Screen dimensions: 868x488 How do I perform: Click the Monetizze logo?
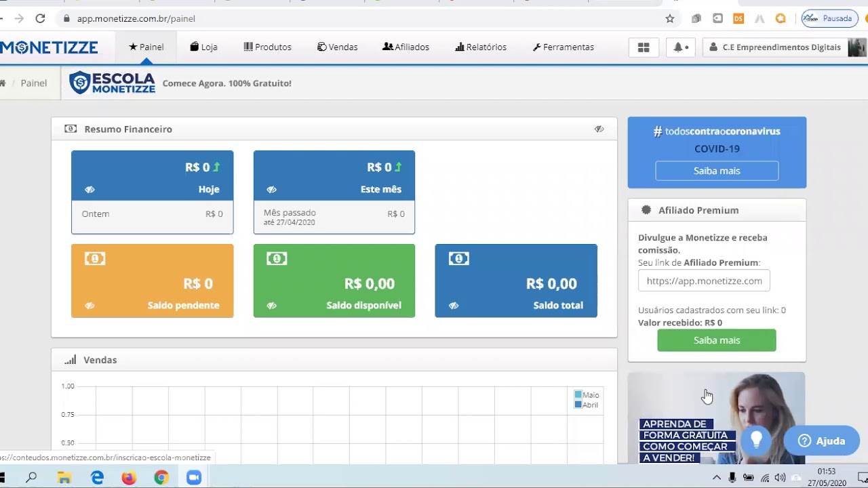pos(49,47)
